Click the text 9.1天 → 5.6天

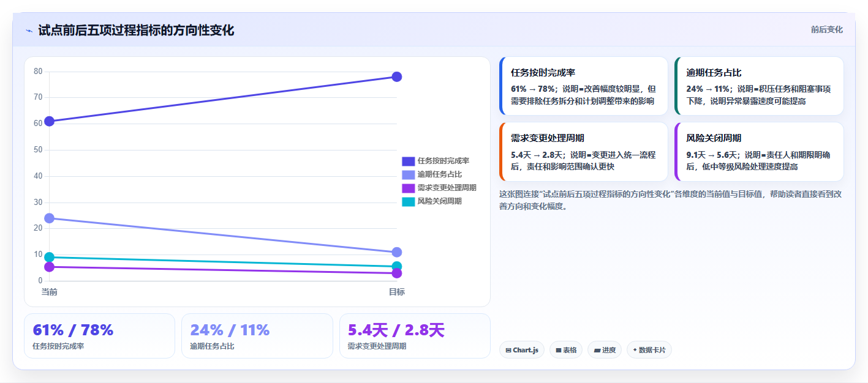point(712,155)
